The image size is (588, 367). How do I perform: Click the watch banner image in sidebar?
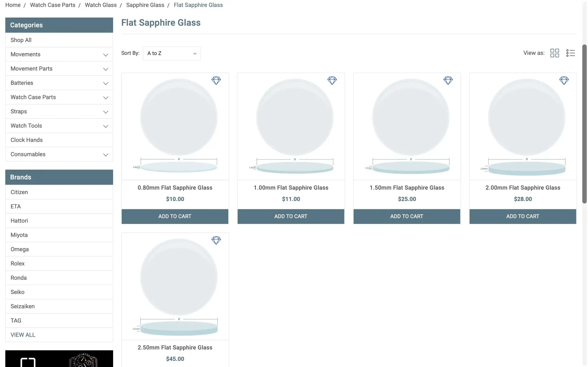click(59, 358)
